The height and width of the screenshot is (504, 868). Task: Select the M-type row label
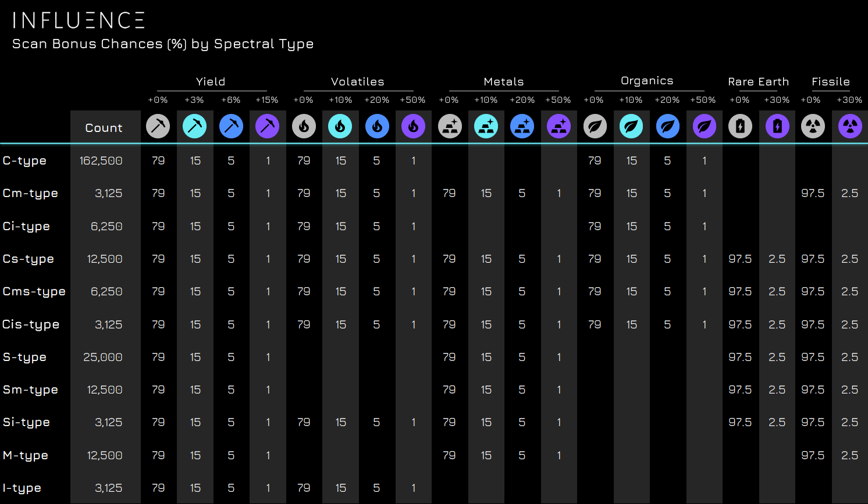[26, 456]
